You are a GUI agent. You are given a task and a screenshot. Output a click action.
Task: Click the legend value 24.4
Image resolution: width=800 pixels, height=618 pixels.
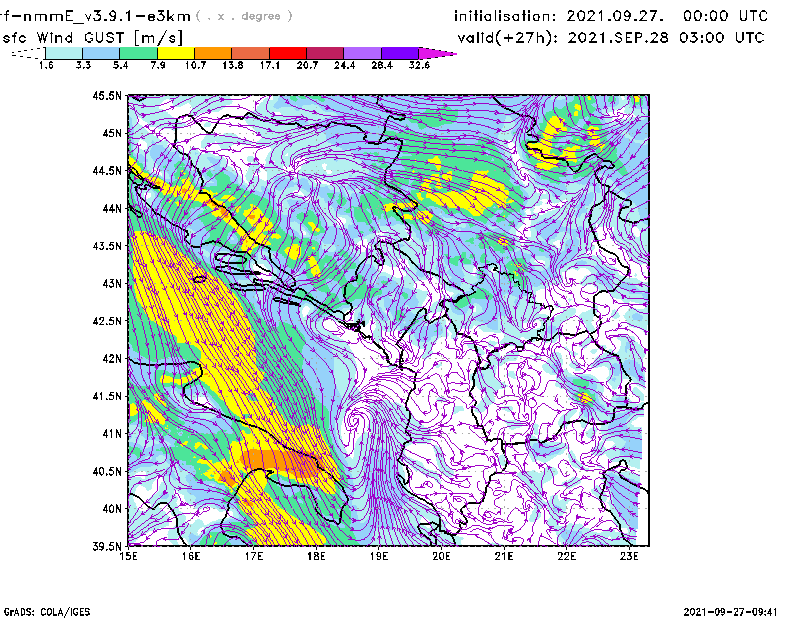pyautogui.click(x=344, y=65)
